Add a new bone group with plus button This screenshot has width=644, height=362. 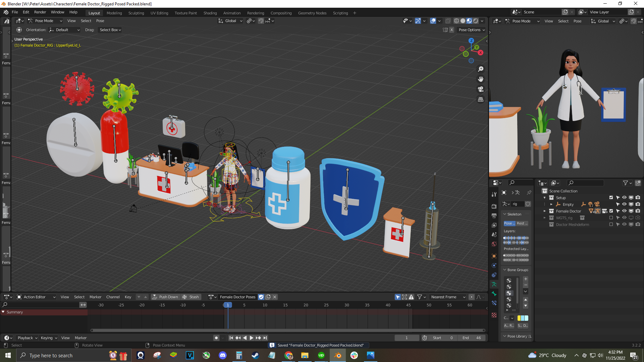click(526, 279)
